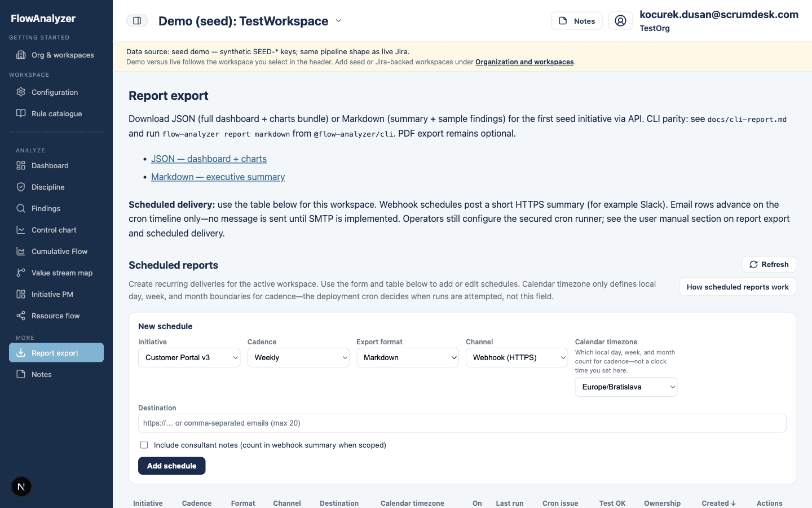Open Notes in the sidebar

click(x=56, y=374)
